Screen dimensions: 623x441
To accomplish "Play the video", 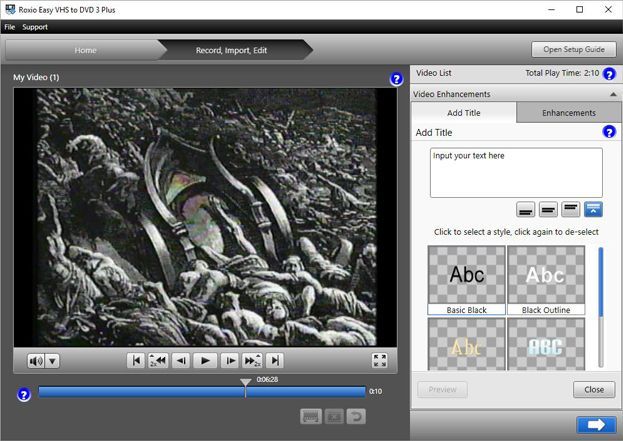I will [x=205, y=360].
